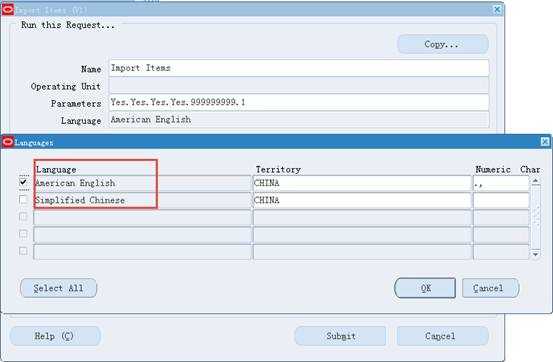Close the Languages dialog window

(545, 142)
